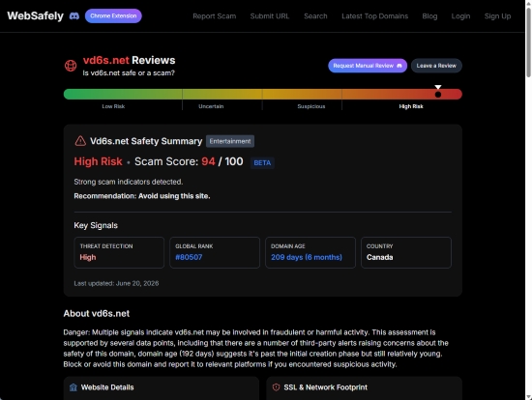
Task: Click the Entertainment category tag
Action: pyautogui.click(x=230, y=141)
